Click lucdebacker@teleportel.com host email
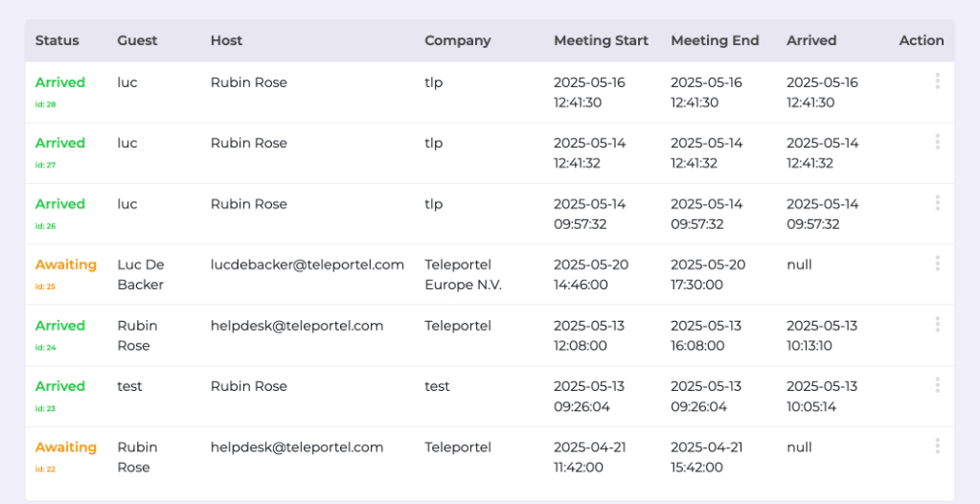980x504 pixels. point(308,264)
